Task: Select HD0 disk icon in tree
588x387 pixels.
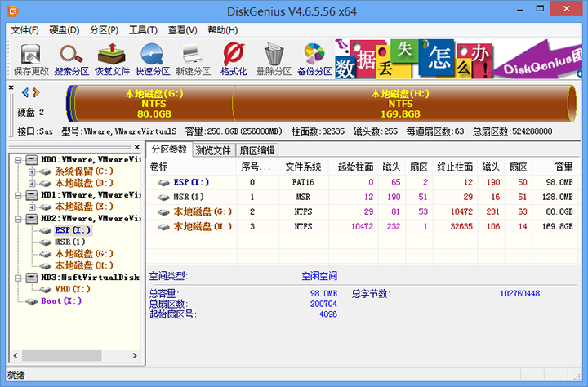Action: [32, 160]
